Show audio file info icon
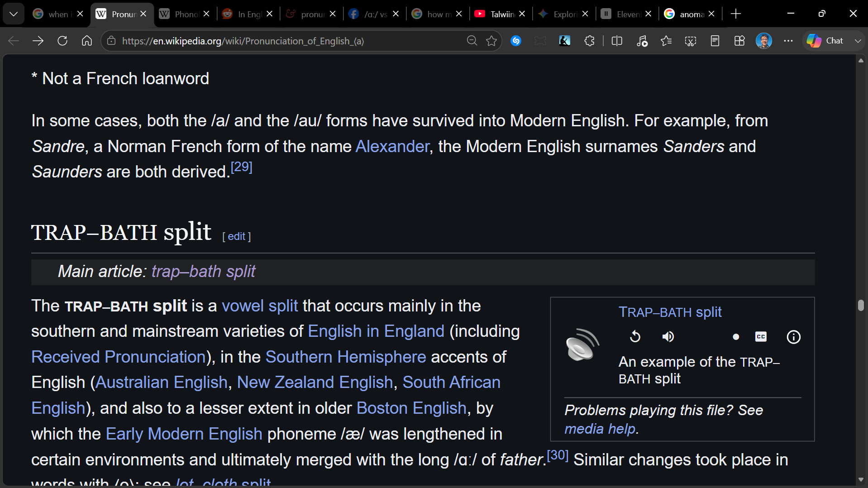The width and height of the screenshot is (868, 488). point(794,337)
